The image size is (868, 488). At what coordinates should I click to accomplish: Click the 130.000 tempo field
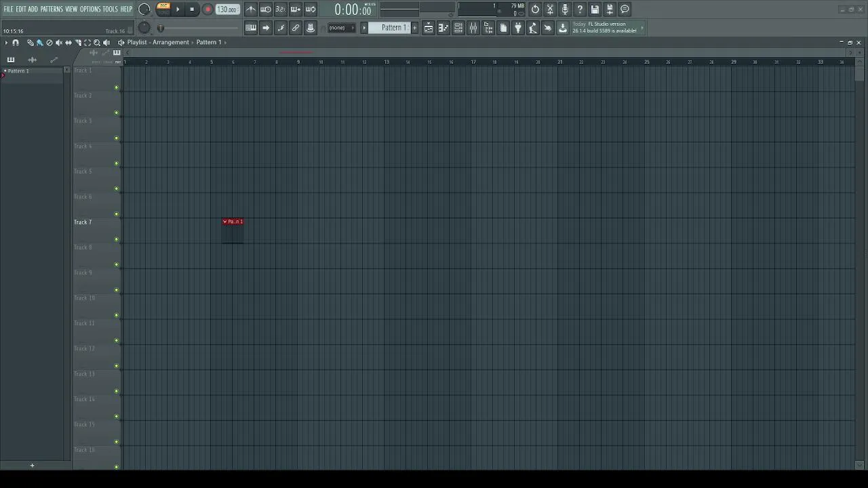(x=227, y=9)
